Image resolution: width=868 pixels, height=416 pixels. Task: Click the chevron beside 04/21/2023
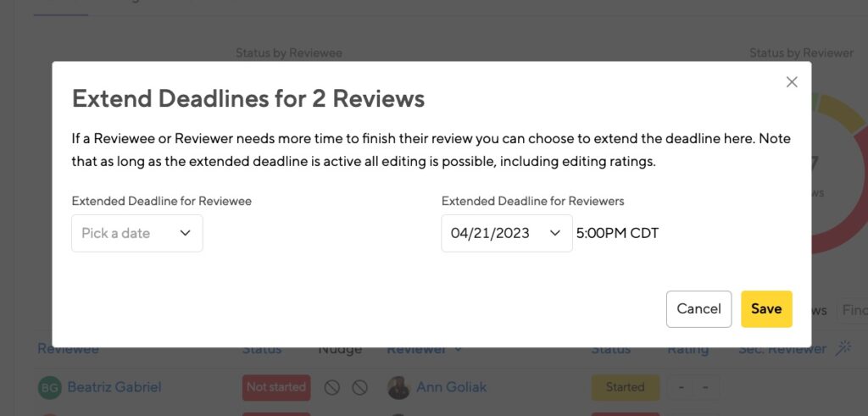(x=554, y=234)
